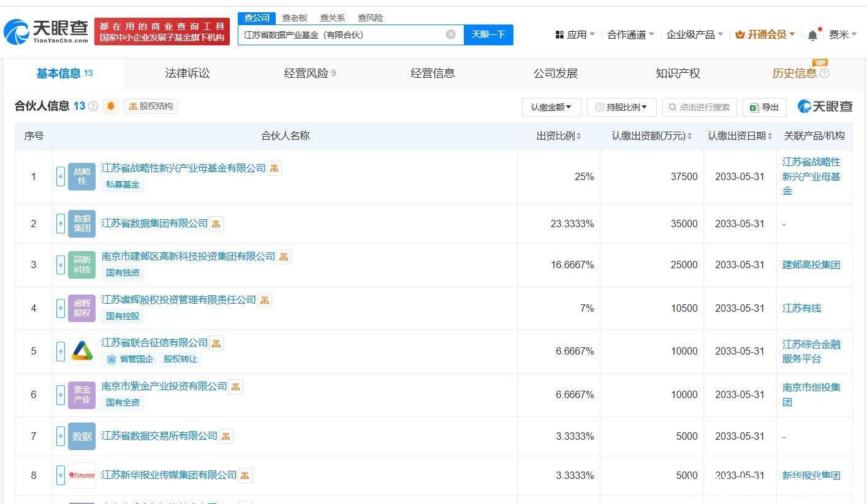Open equity chart icon for 江苏省数据集团有限公司
The height and width of the screenshot is (504, 867).
tap(216, 224)
